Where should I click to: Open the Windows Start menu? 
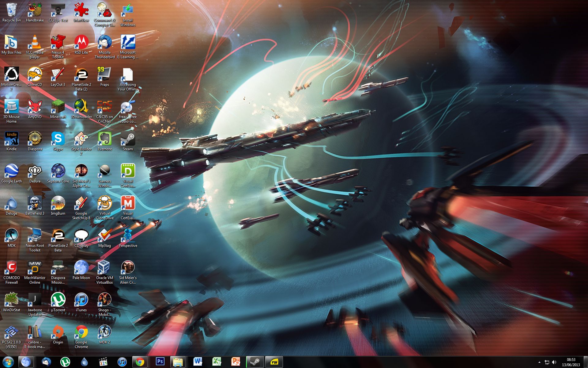[x=8, y=362]
